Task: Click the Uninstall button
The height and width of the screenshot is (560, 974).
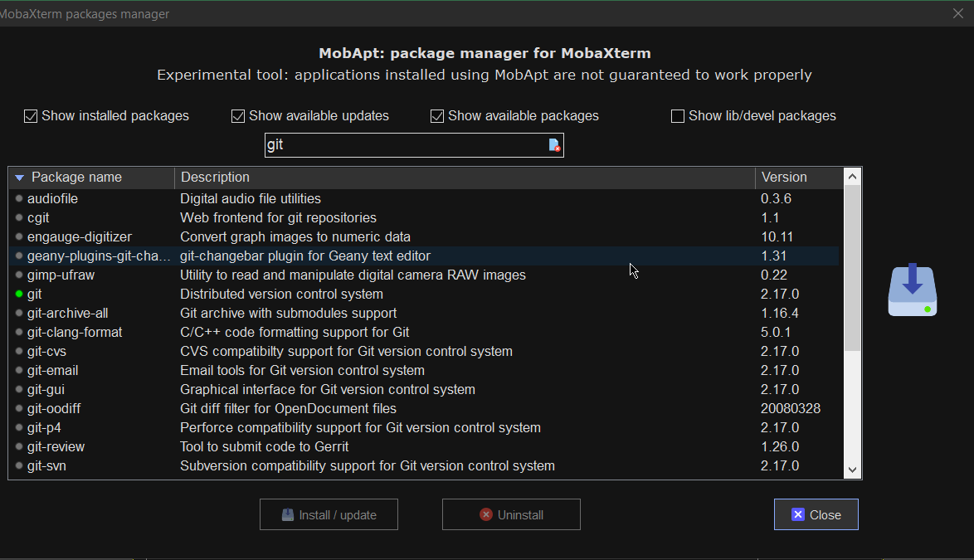Action: point(511,514)
